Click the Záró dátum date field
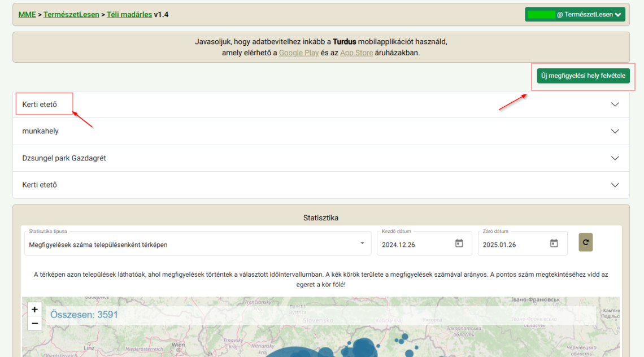 [x=523, y=243]
